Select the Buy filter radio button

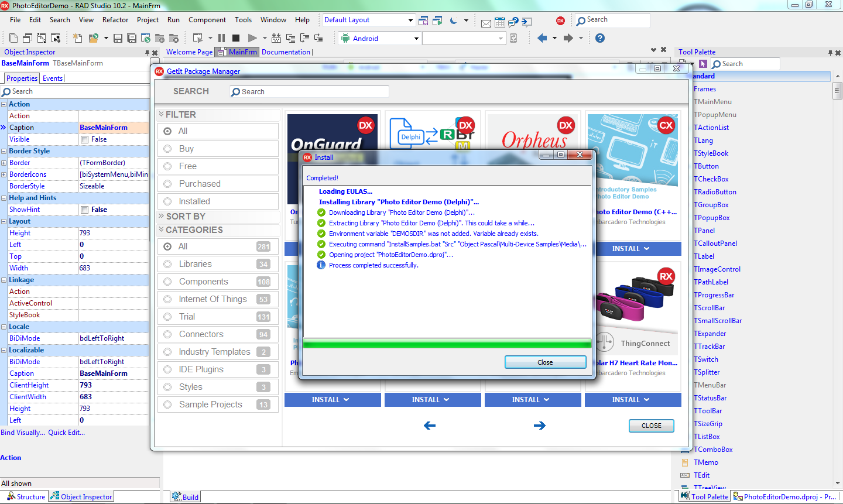pyautogui.click(x=168, y=149)
